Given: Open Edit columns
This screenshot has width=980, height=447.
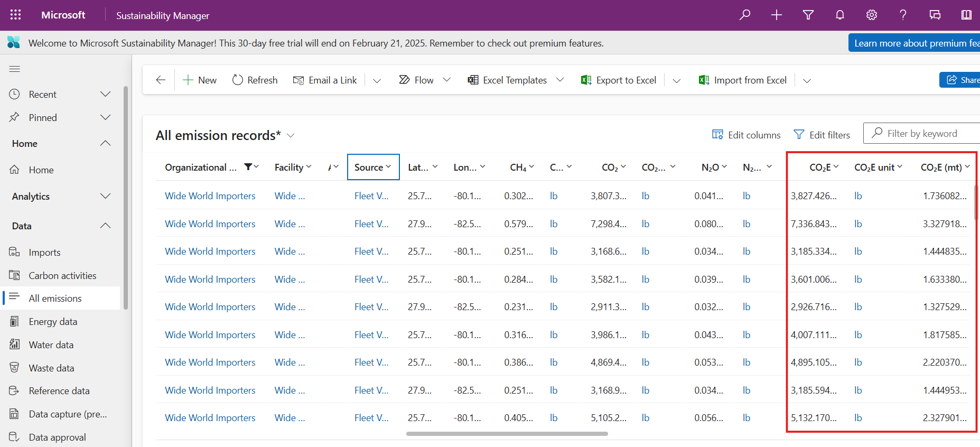Looking at the screenshot, I should click(x=746, y=135).
